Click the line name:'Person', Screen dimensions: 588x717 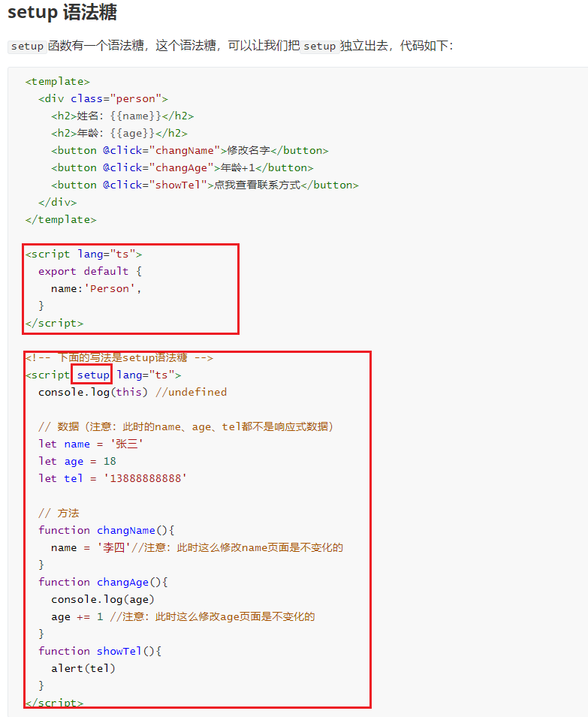click(x=96, y=288)
